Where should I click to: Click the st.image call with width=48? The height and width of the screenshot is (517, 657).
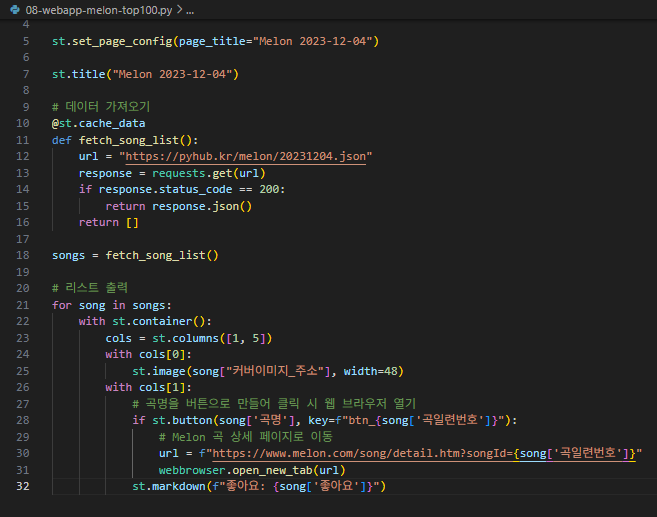coord(268,372)
